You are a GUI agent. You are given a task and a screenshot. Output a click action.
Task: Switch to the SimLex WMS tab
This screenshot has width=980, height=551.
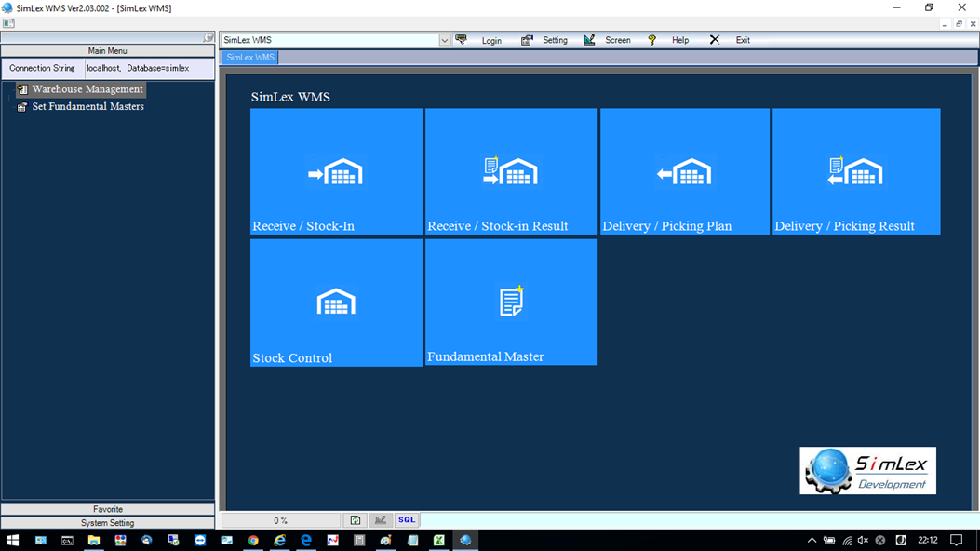pos(250,58)
